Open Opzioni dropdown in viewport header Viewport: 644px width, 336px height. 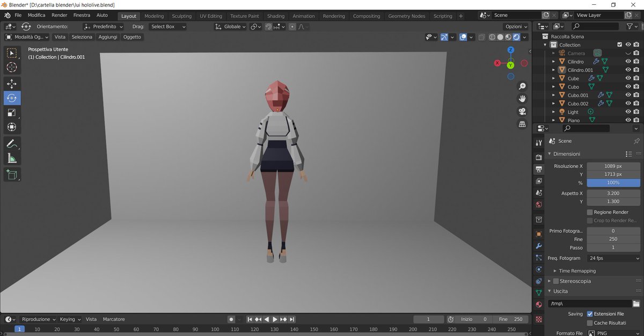[516, 26]
